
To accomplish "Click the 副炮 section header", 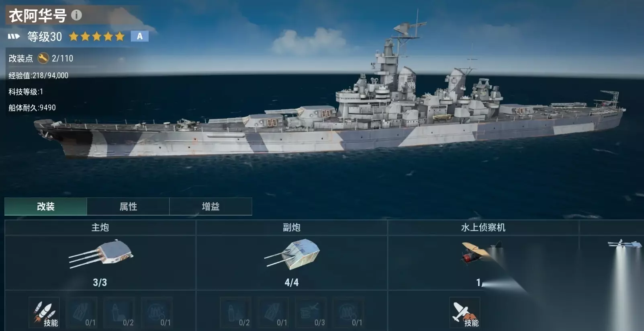I will click(292, 228).
